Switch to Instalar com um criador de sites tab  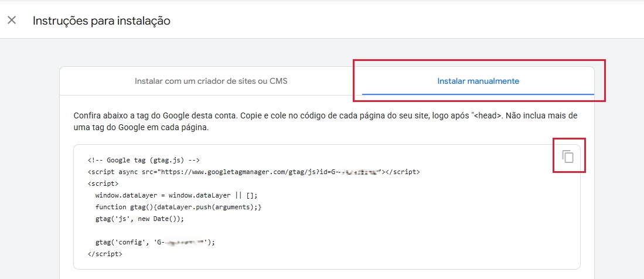(x=211, y=81)
